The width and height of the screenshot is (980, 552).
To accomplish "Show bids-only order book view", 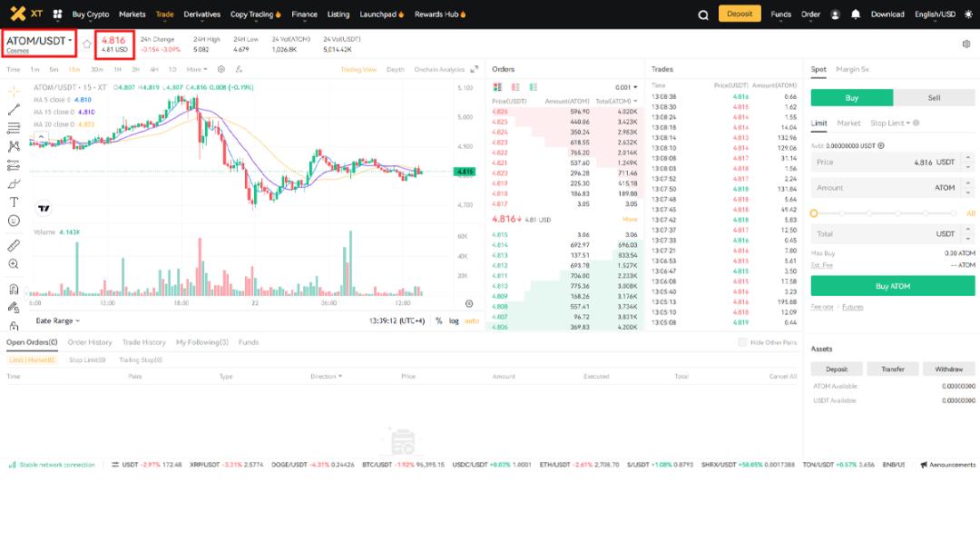I will tap(534, 87).
